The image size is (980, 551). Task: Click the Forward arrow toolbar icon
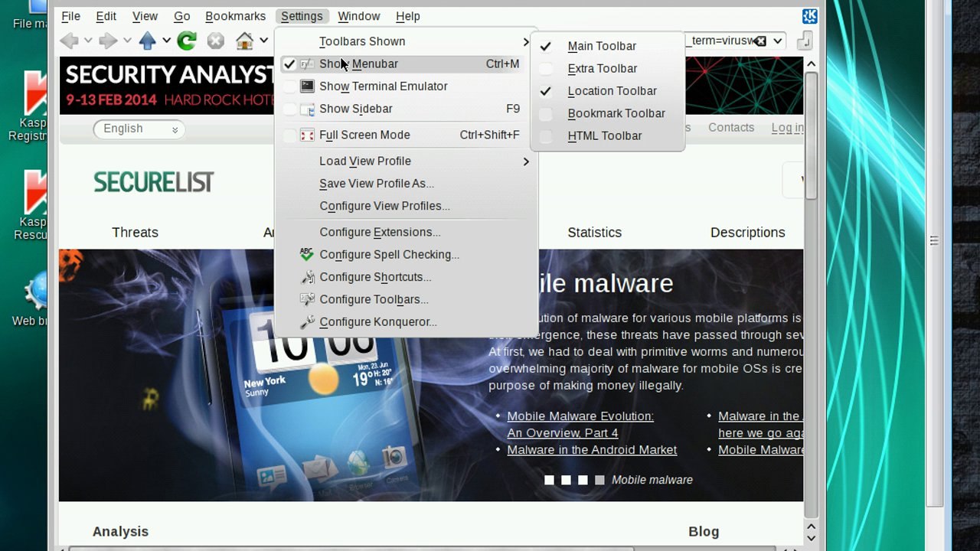(x=108, y=41)
